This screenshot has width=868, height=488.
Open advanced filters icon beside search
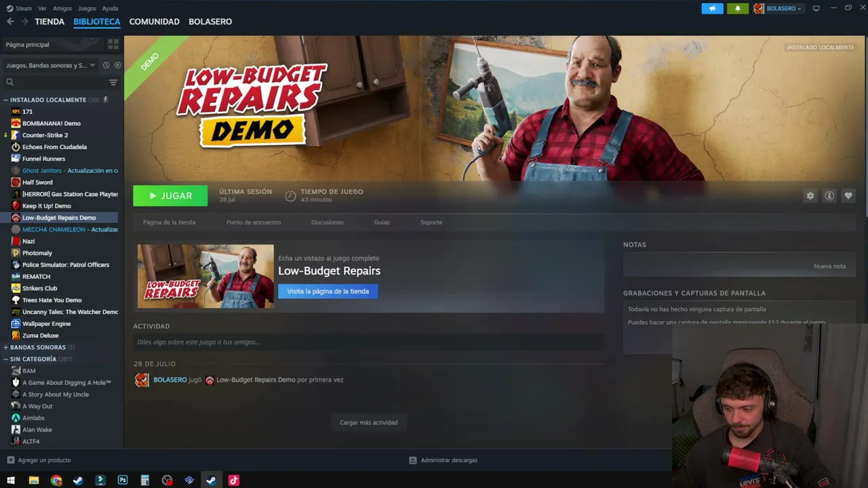pyautogui.click(x=113, y=82)
